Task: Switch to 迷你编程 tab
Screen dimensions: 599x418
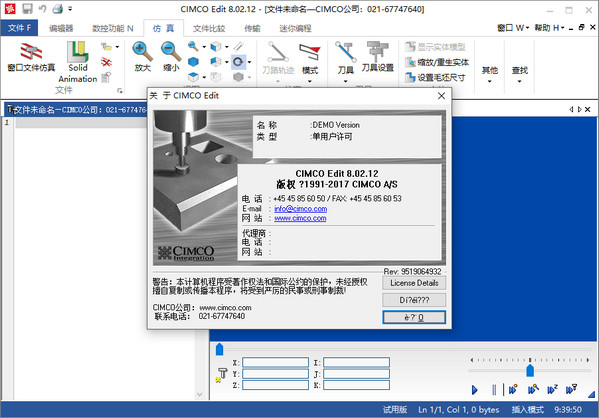Action: pyautogui.click(x=295, y=28)
